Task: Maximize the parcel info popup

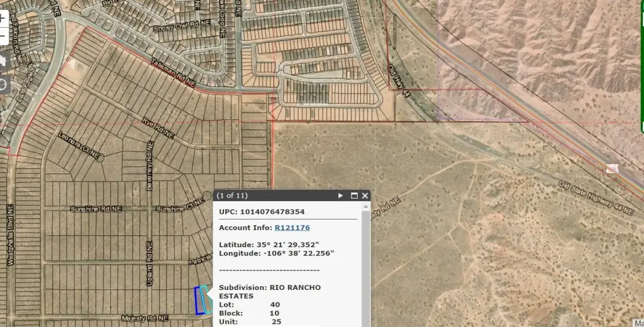Action: point(354,196)
